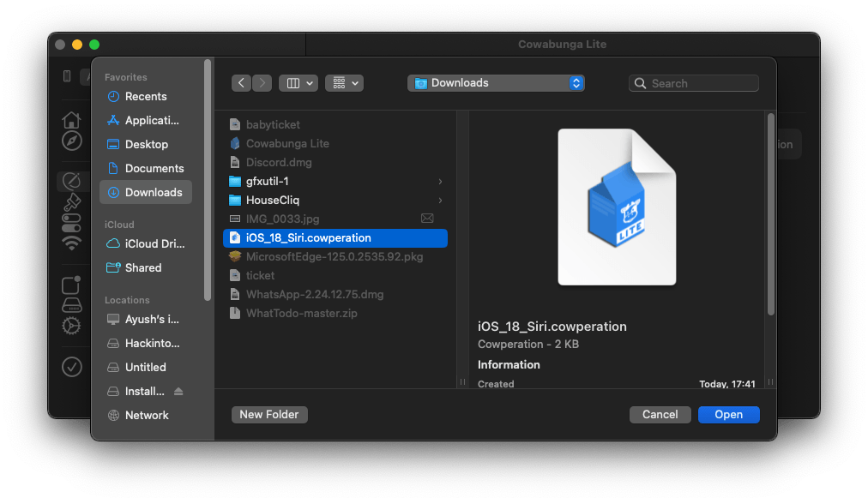
Task: Open the Wi-Fi icon in Cowabunga sidebar
Action: 71,243
